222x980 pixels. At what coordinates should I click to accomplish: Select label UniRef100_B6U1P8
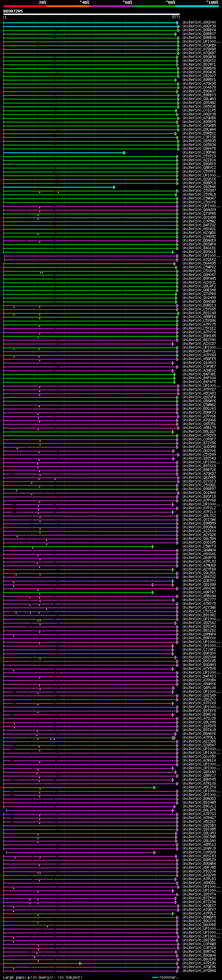[x=199, y=960]
